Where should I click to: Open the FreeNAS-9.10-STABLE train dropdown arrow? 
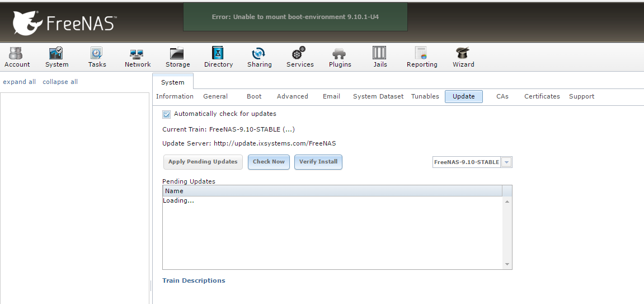click(506, 162)
